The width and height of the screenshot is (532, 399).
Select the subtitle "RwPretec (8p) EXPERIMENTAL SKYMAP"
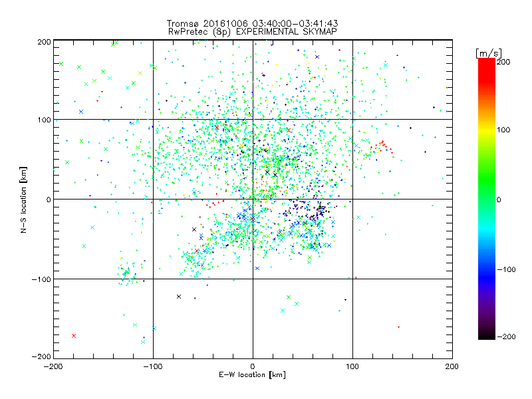pos(253,32)
